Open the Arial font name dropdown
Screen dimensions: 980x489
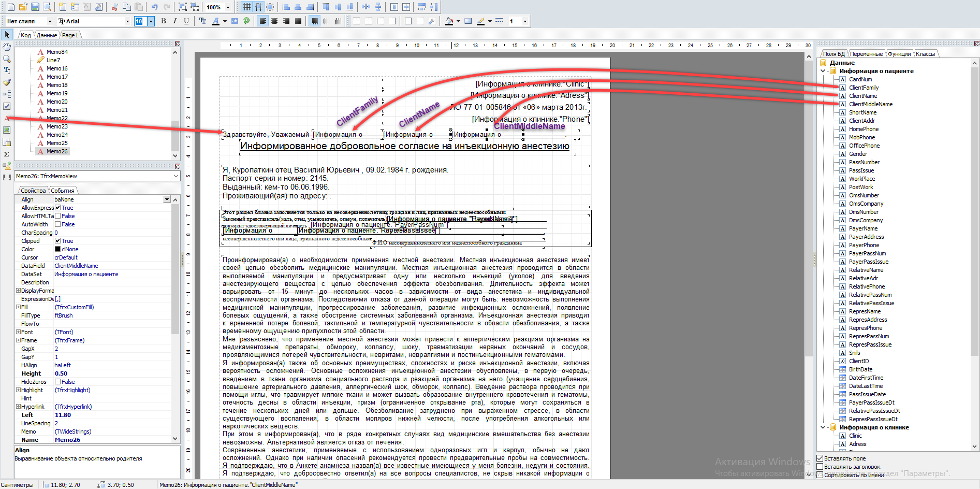127,21
